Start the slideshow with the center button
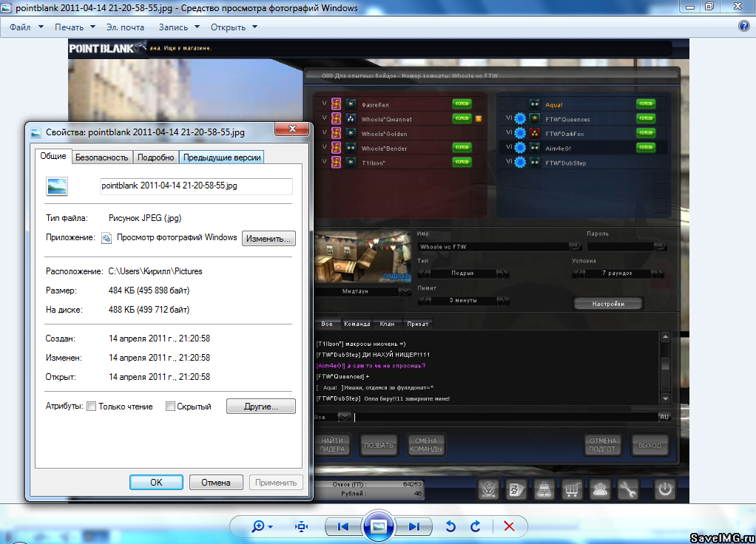The height and width of the screenshot is (544, 756). click(x=378, y=526)
